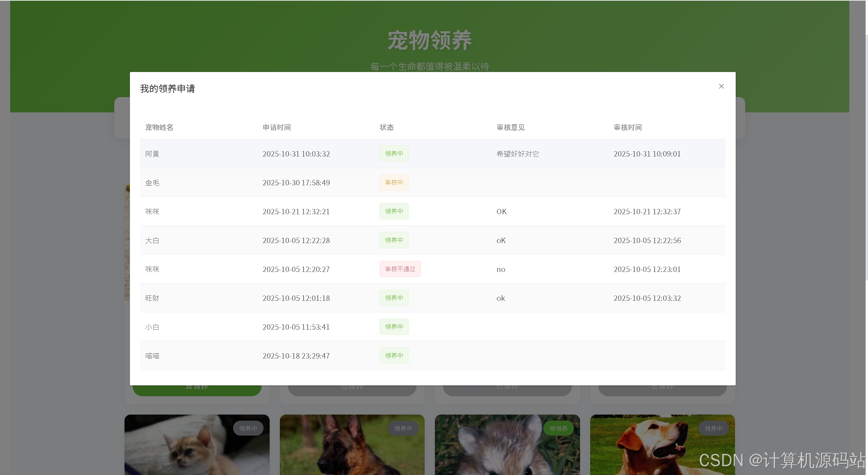Open the yellow Labrador pet card photo
Viewport: 868px width, 475px height.
(662, 445)
